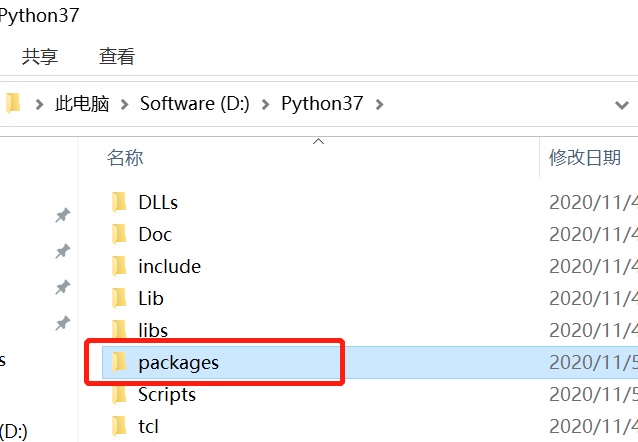Click the tcl folder icon
The image size is (638, 442).
point(119,427)
